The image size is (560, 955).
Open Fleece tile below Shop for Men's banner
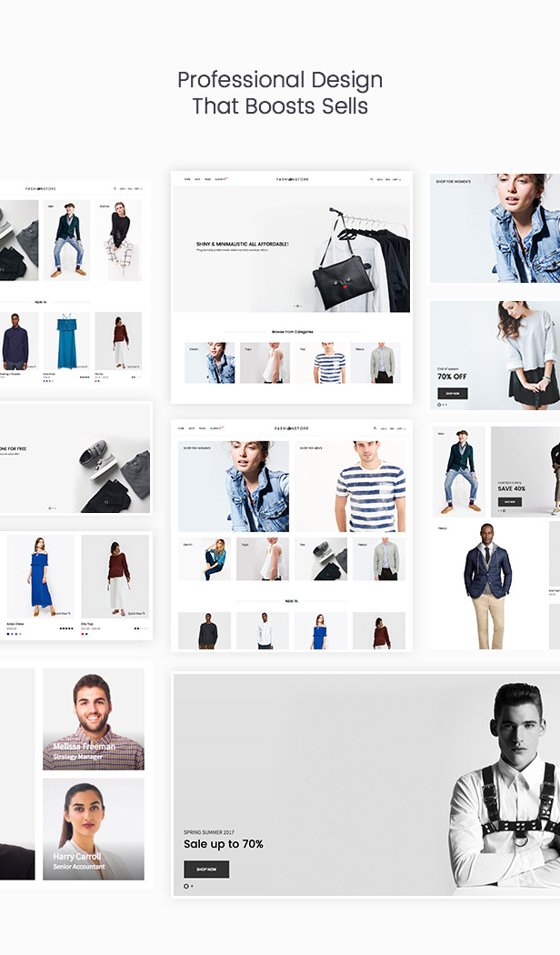(378, 559)
